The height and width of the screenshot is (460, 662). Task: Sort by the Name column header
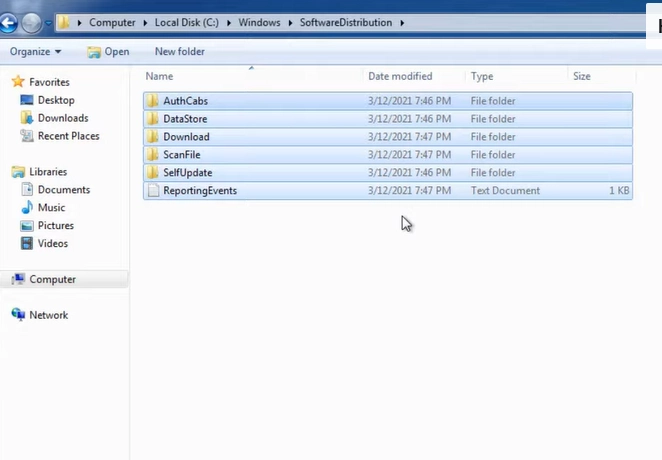(x=159, y=76)
